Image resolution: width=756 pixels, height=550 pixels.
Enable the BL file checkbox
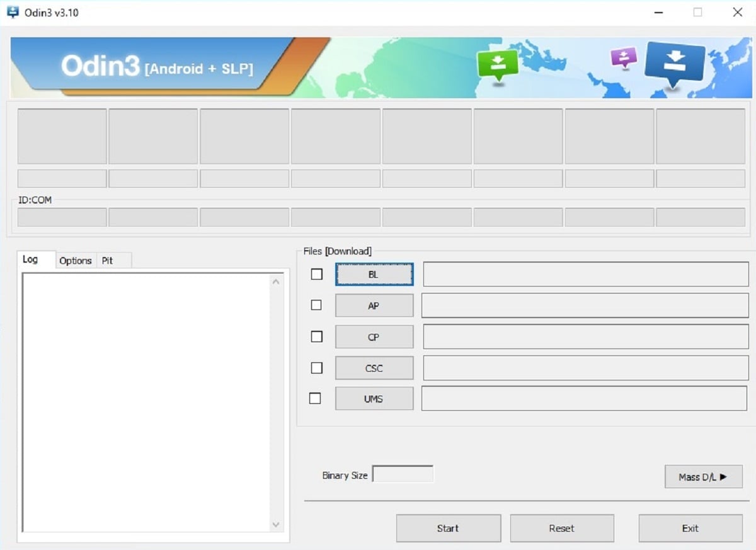(317, 274)
